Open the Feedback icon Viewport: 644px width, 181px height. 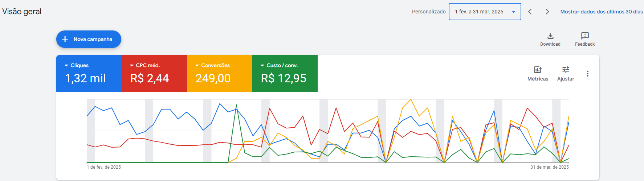click(x=585, y=36)
